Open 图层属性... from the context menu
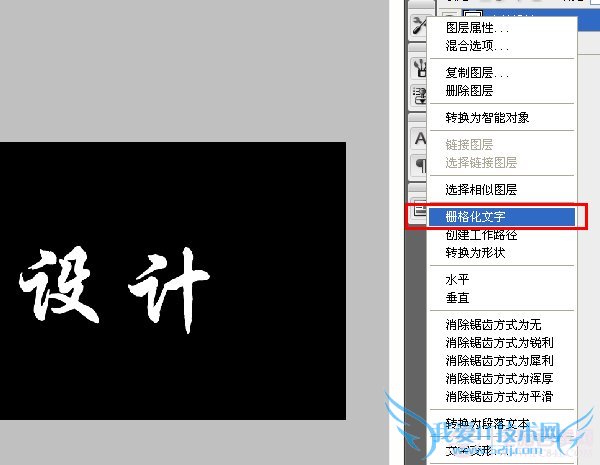600x465 pixels. 502,28
